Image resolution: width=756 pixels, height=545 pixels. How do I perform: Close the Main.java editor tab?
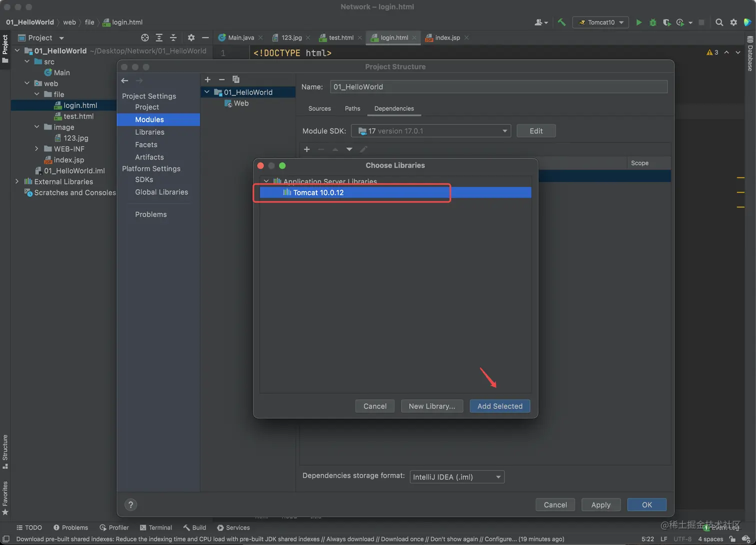(260, 37)
